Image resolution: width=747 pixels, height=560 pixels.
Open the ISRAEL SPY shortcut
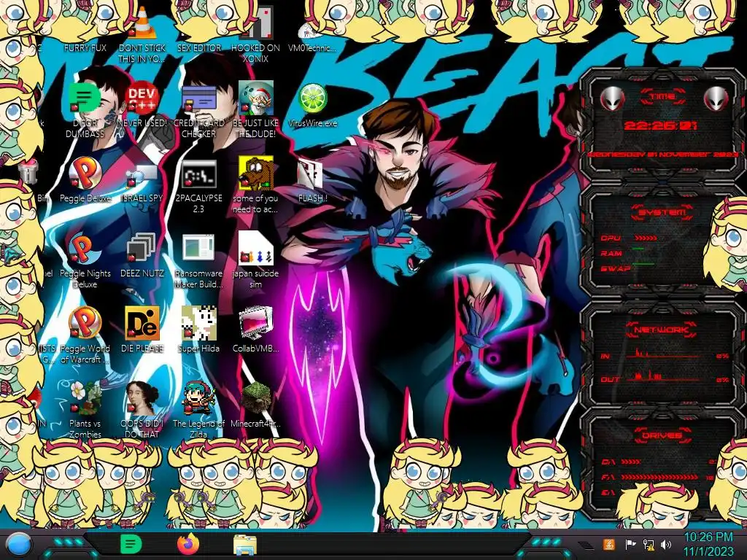point(142,175)
